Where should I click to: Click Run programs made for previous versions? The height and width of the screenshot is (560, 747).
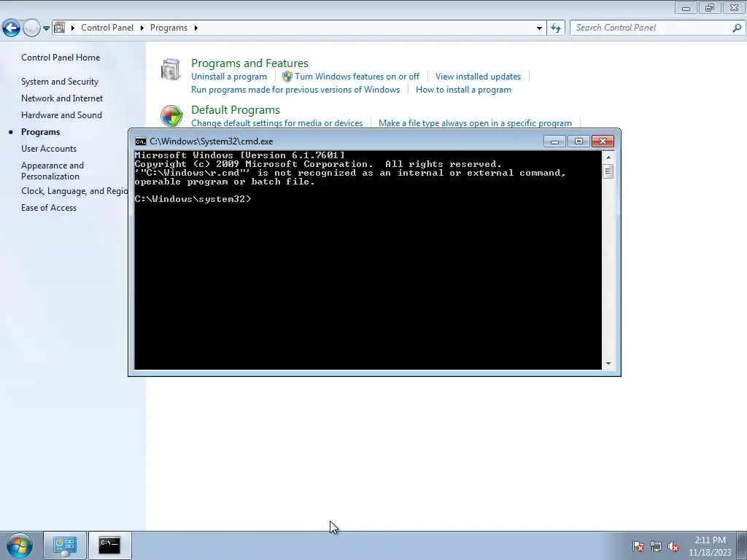tap(295, 90)
